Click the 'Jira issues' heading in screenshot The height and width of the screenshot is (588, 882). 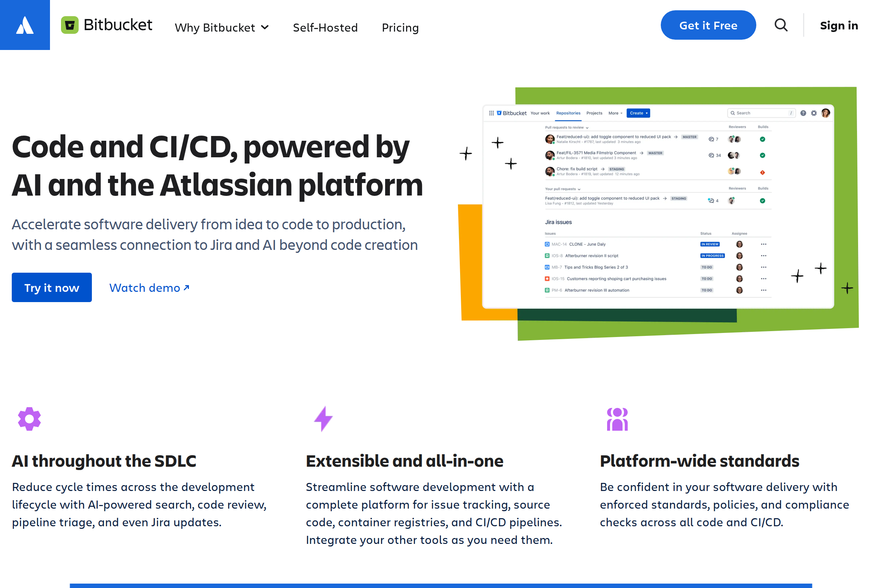[x=558, y=222]
